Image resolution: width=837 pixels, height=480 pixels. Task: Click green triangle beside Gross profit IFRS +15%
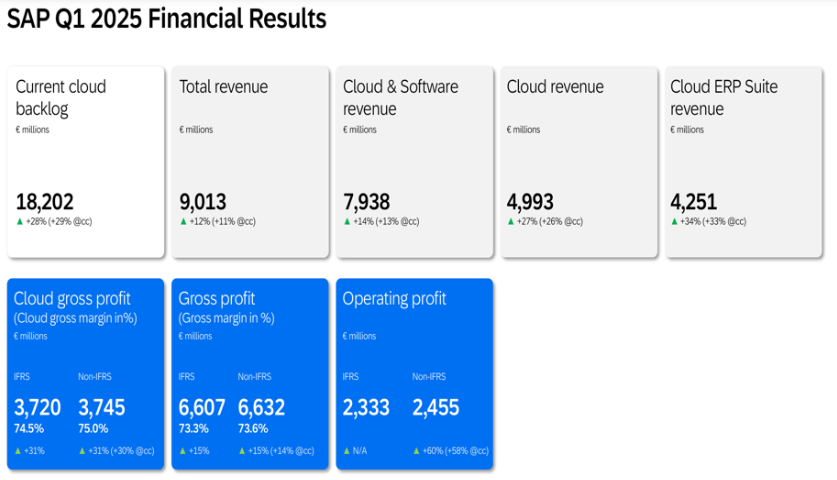point(183,451)
